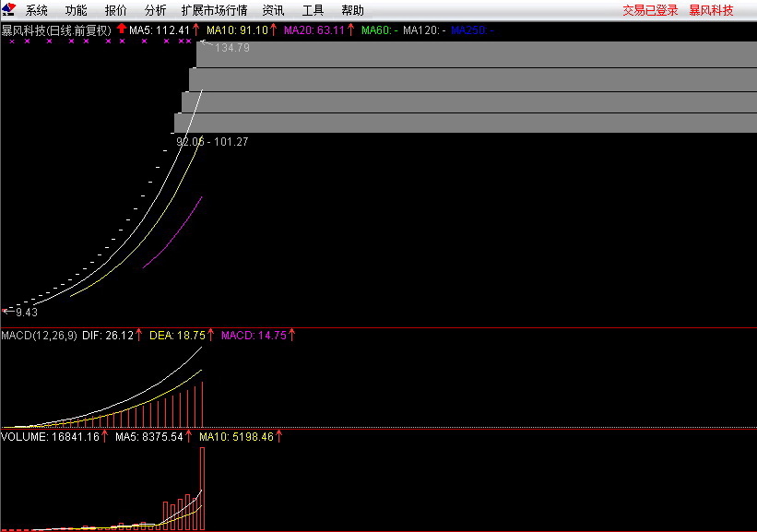
Task: Click the tallest latest volume bar
Action: [202, 489]
